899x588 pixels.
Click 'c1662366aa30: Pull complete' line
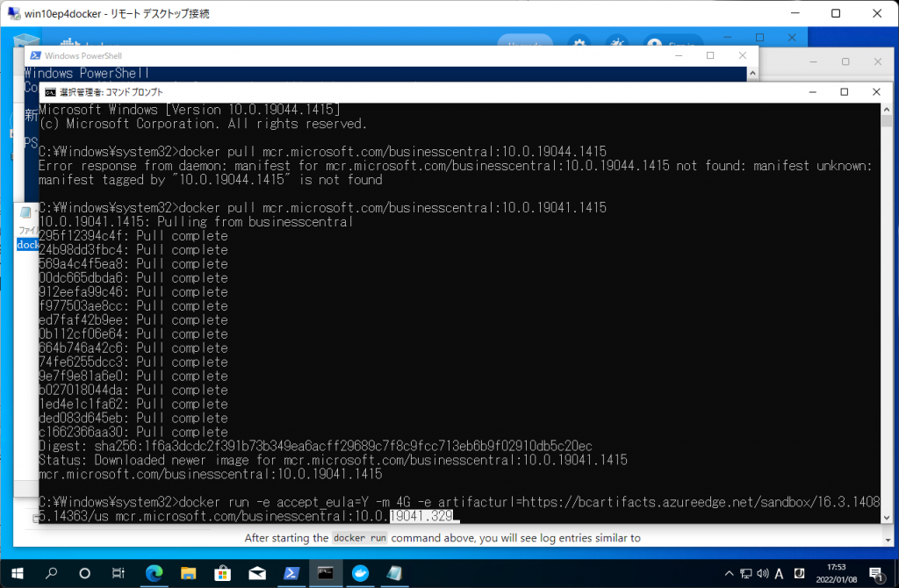[x=133, y=432]
